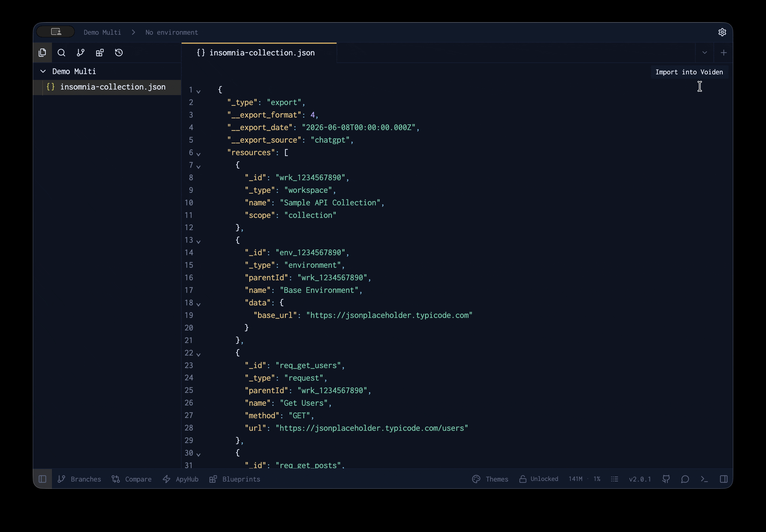Click the base_url jsonplaceholder URL value

coord(389,315)
